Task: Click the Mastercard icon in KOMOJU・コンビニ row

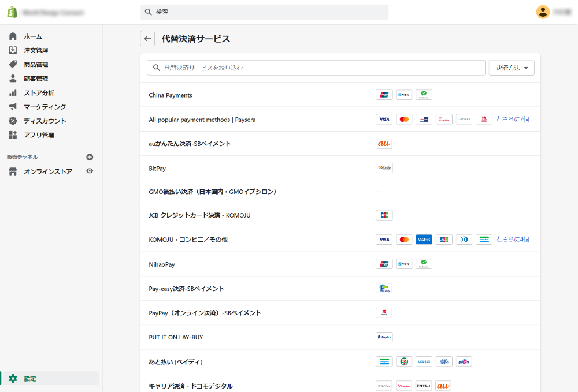Action: click(404, 239)
